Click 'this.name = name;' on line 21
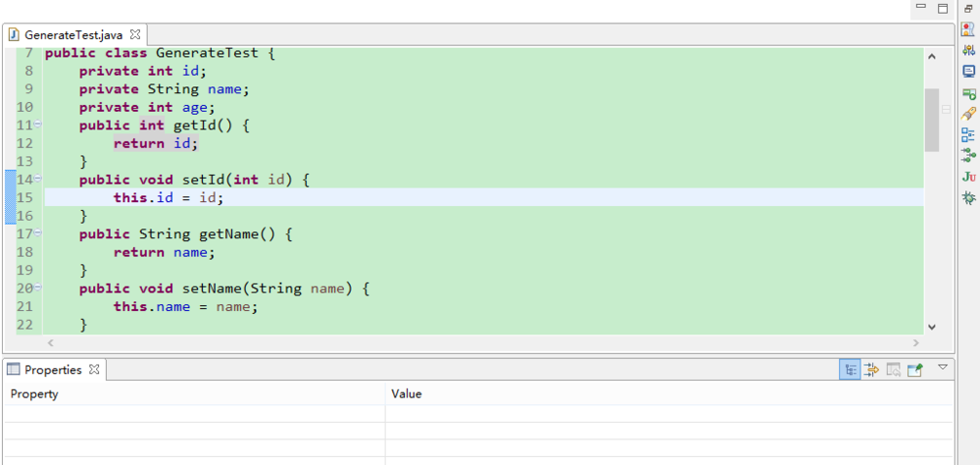The image size is (980, 465). click(185, 307)
